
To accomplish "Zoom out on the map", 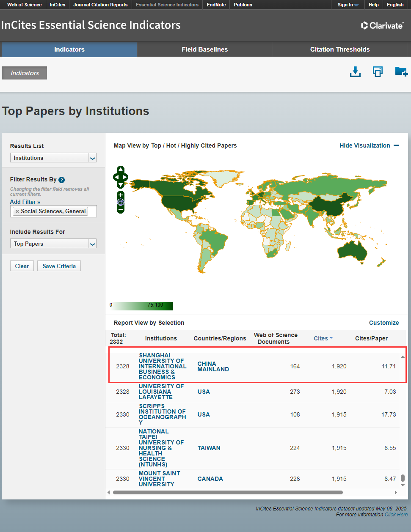I will [x=121, y=209].
